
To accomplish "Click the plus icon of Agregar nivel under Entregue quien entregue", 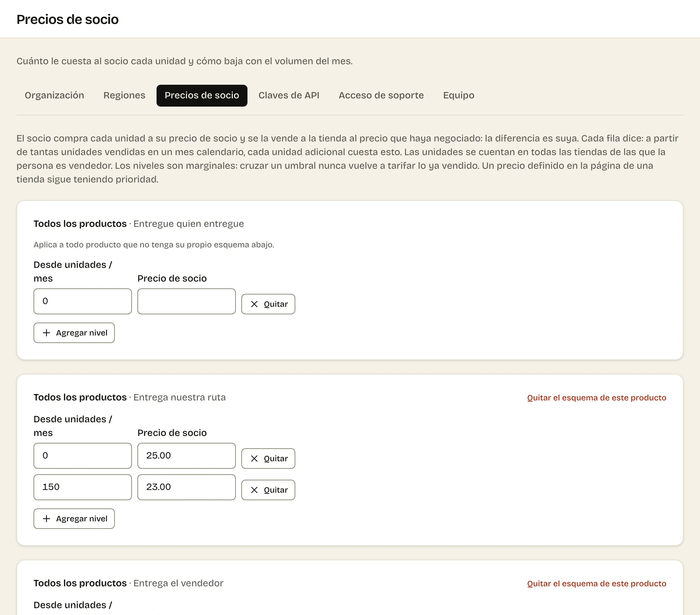I will tap(46, 333).
